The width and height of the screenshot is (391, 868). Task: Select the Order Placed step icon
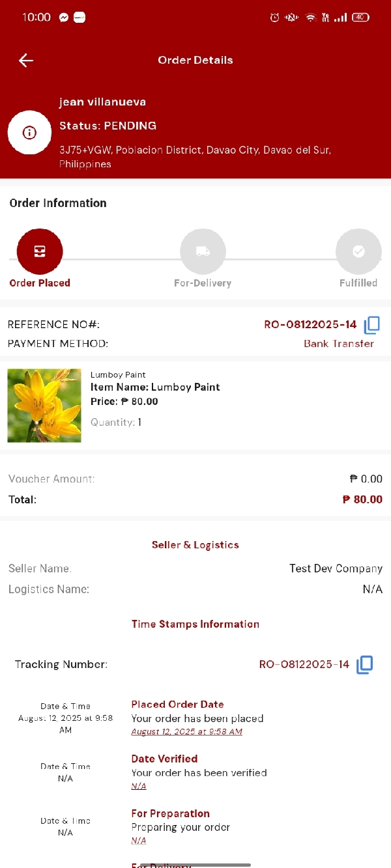(40, 251)
